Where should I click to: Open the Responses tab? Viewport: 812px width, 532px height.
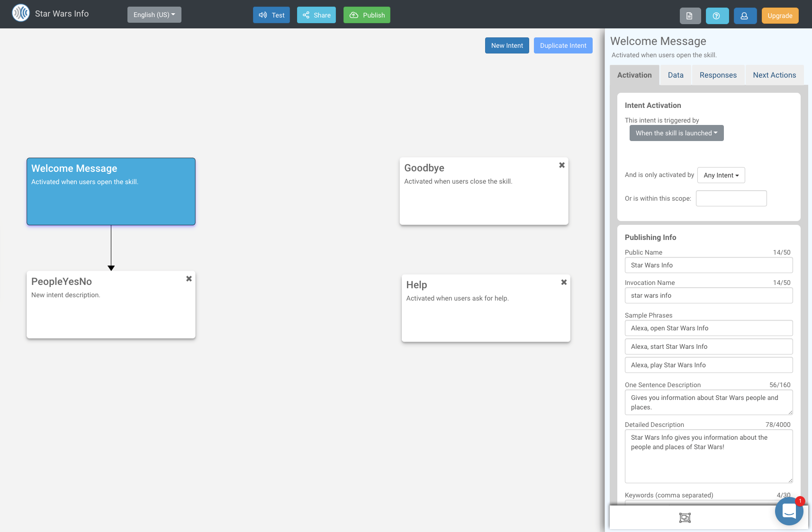pyautogui.click(x=718, y=75)
